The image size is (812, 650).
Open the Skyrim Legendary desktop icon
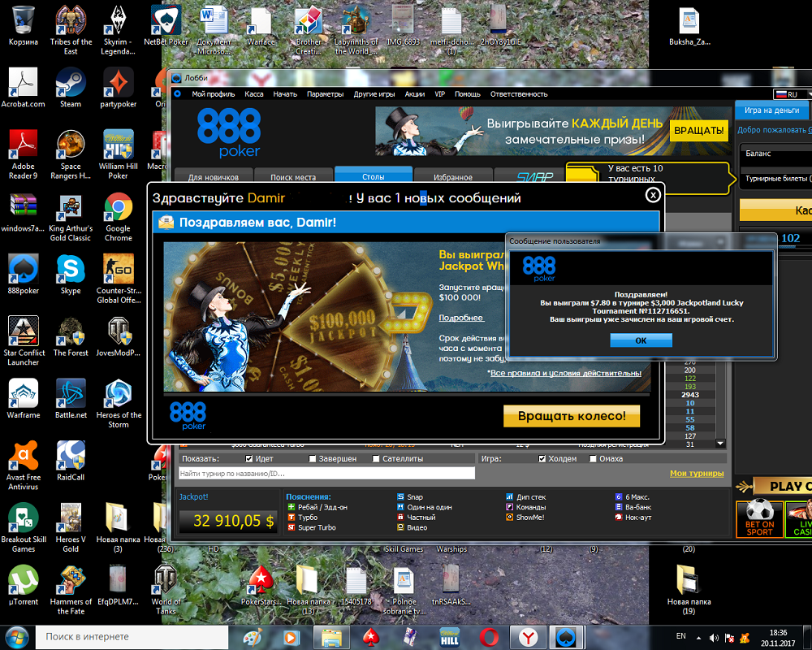pyautogui.click(x=118, y=30)
